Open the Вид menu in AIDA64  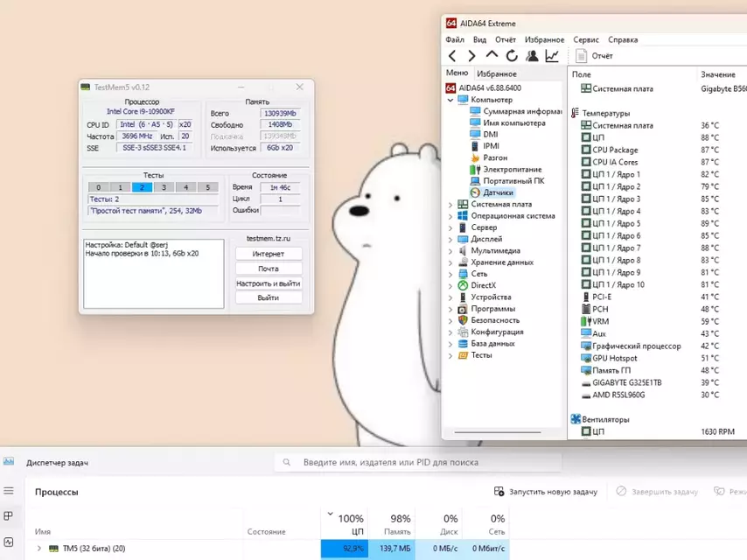click(x=479, y=39)
